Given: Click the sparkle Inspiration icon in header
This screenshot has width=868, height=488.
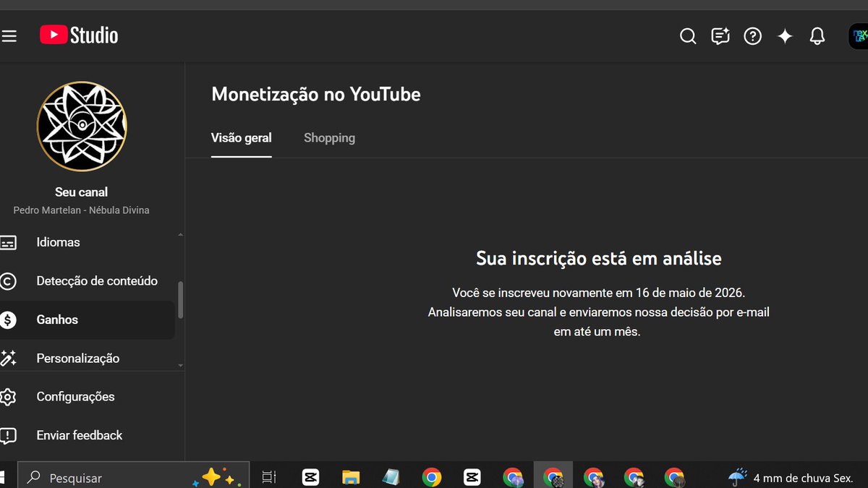Looking at the screenshot, I should coord(785,36).
